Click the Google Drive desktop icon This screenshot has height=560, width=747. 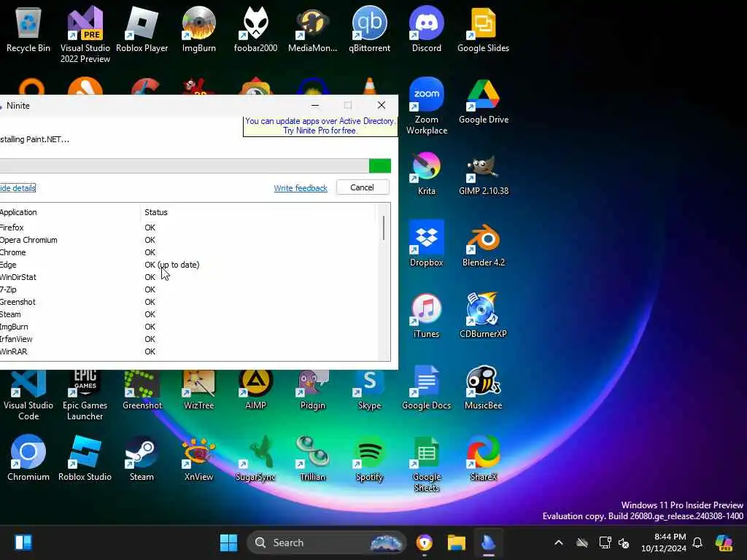click(483, 101)
